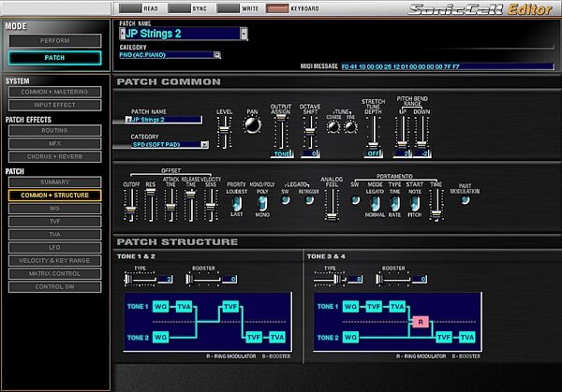This screenshot has height=392, width=562.
Task: Toggle Legato Retrigger button
Action: tap(309, 200)
